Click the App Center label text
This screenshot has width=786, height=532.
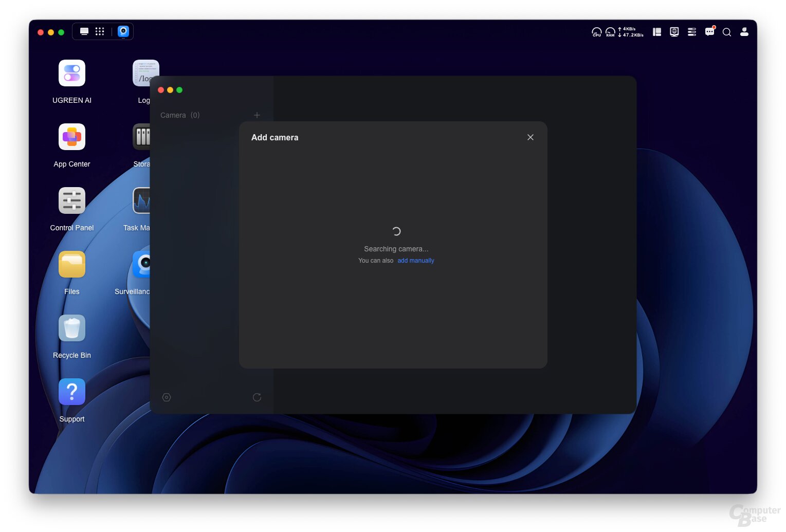click(x=72, y=164)
